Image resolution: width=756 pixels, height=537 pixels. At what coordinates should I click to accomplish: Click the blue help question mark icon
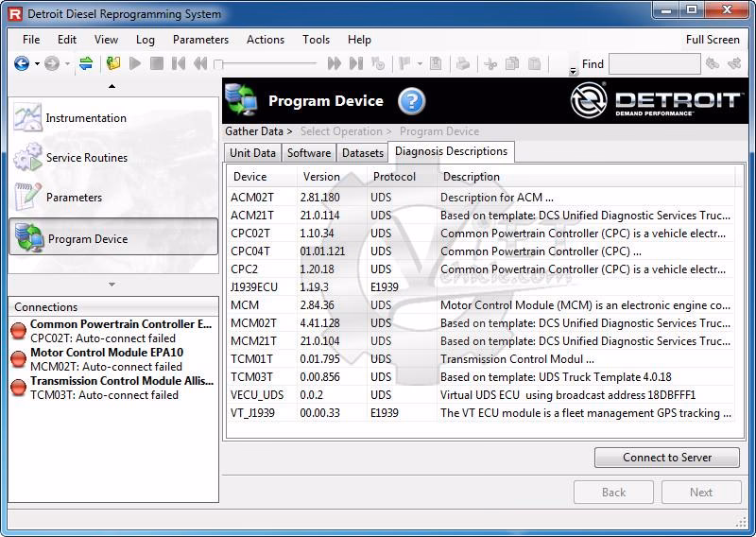coord(411,101)
